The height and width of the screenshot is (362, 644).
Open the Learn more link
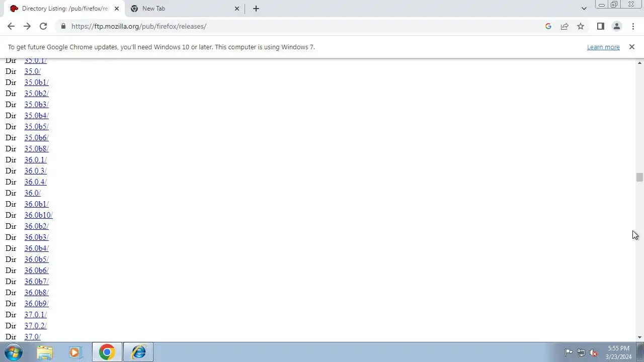(603, 47)
